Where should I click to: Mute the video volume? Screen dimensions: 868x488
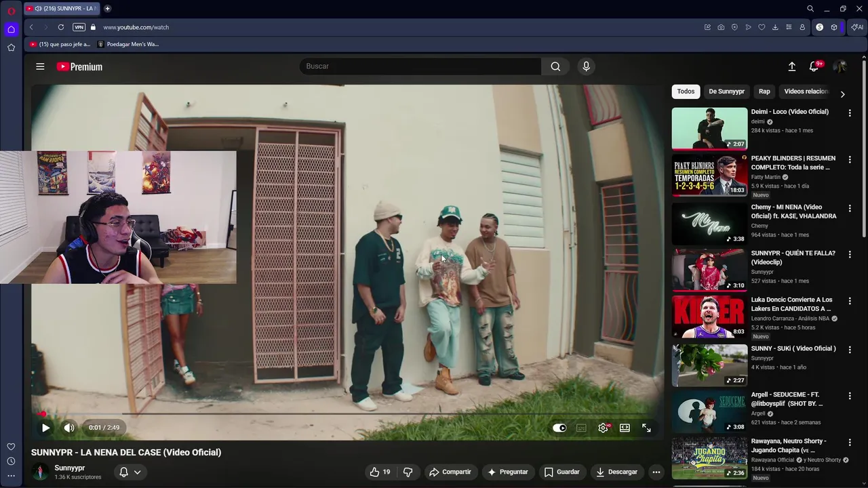point(69,428)
